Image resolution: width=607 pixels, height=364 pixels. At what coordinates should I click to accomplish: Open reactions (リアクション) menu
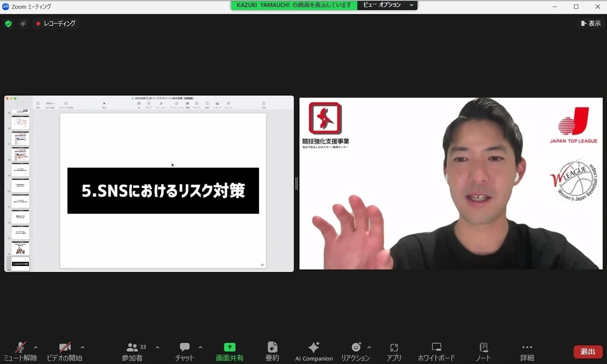point(356,351)
